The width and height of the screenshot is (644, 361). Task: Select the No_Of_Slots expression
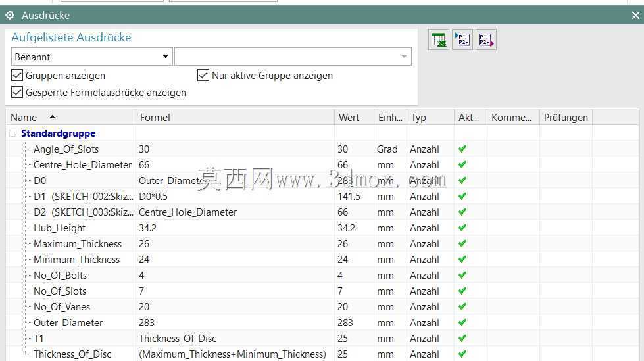(60, 291)
